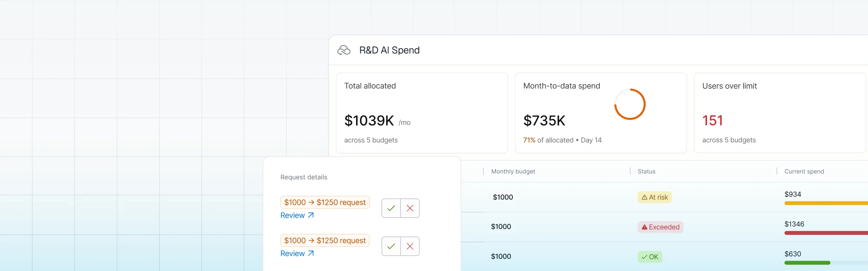Open the first Review link
The width and height of the screenshot is (868, 271).
pyautogui.click(x=297, y=216)
